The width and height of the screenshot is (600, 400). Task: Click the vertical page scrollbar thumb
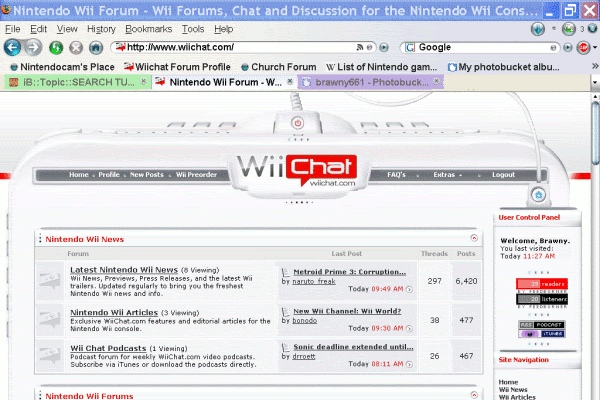[596, 133]
